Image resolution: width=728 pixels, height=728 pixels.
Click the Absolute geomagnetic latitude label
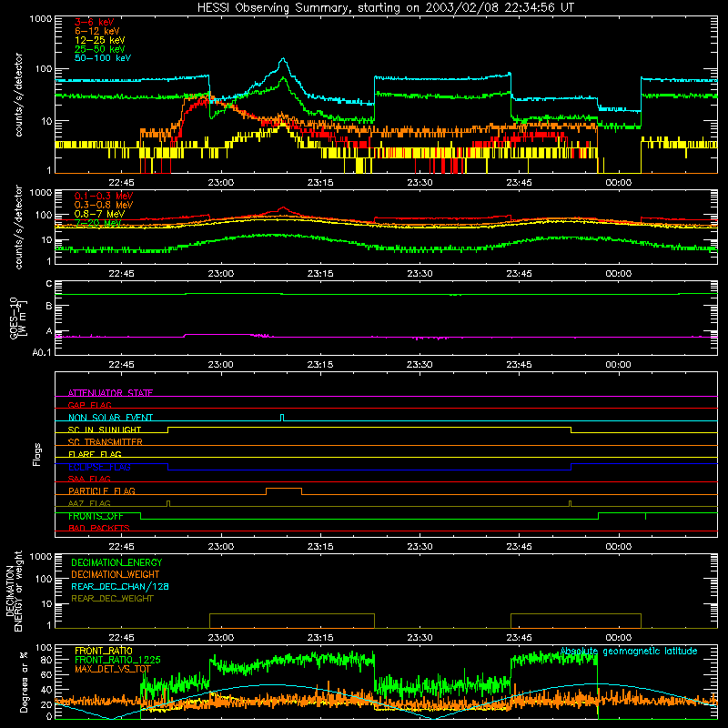[x=629, y=652]
